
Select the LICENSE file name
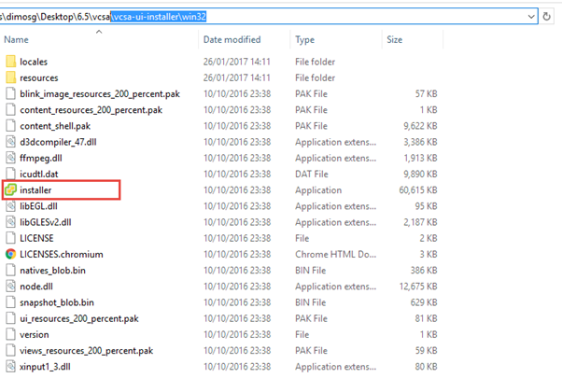[x=36, y=238]
